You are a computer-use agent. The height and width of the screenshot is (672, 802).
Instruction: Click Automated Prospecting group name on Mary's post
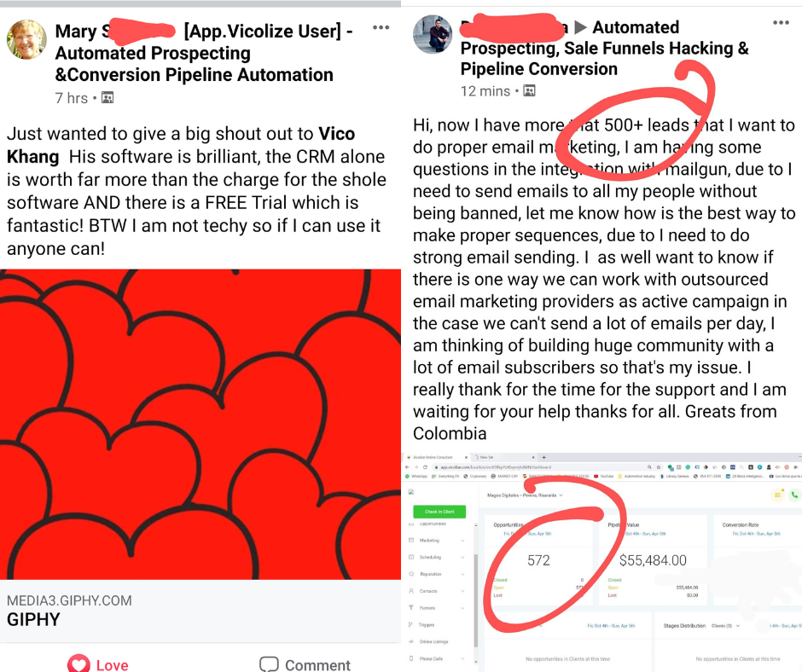(x=195, y=64)
